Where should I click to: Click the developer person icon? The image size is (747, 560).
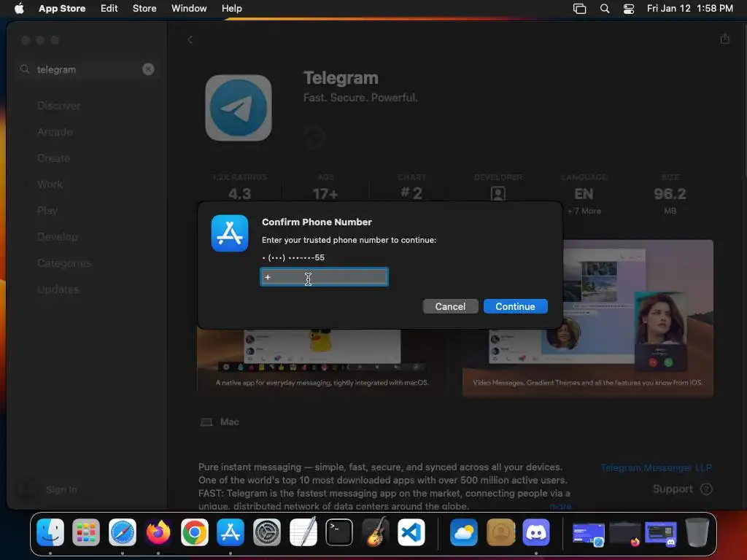498,193
